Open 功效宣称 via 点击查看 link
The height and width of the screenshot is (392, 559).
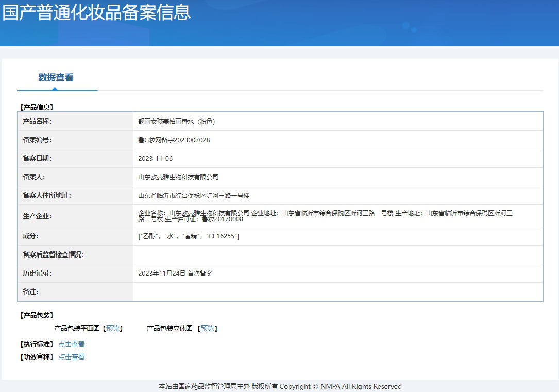tap(72, 357)
